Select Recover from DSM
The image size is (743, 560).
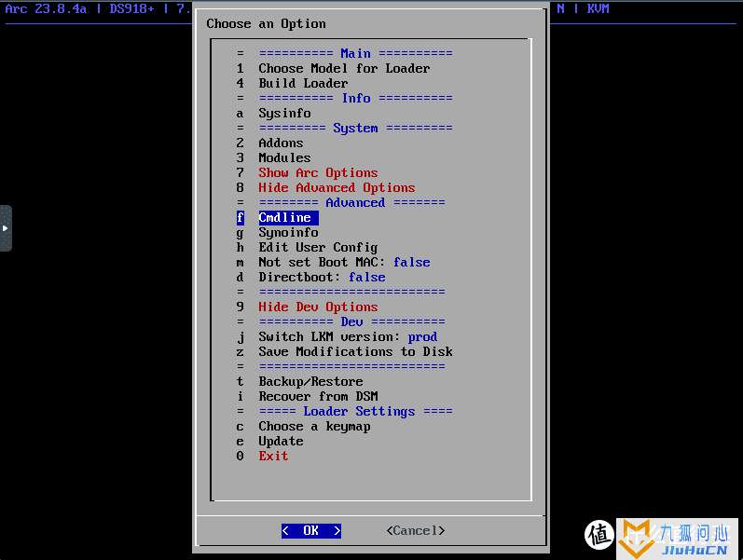(318, 397)
